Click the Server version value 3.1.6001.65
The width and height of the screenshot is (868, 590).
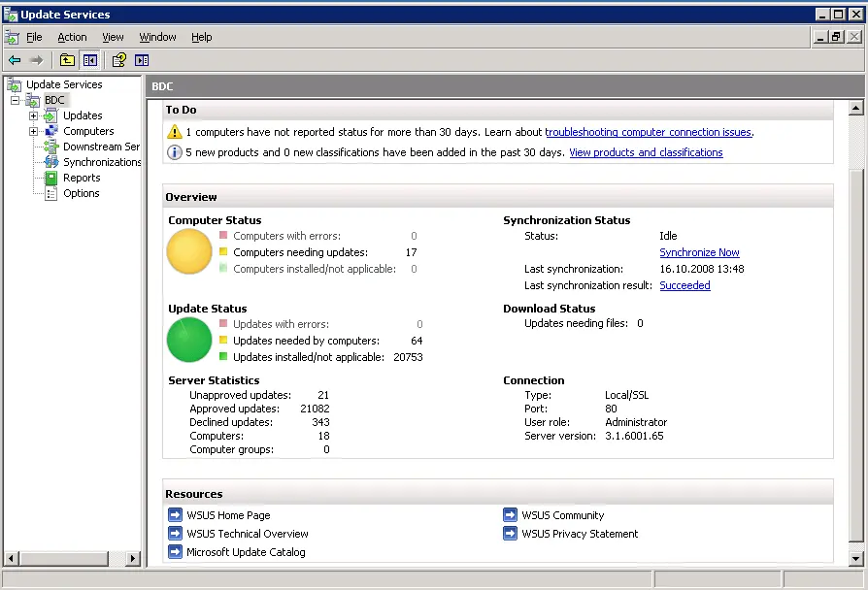pos(634,436)
